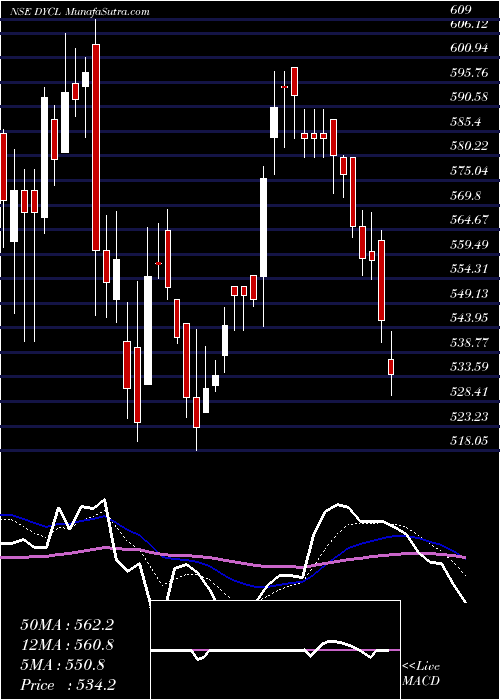Click the 12MA : 560.8 readout
Screen dimensions: 500x700
(67, 645)
